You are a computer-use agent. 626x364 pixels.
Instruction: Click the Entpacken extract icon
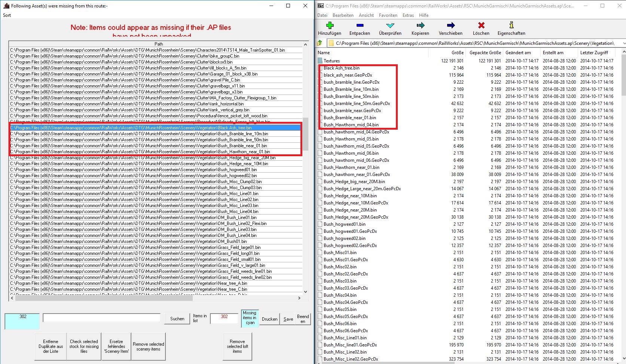(x=360, y=25)
